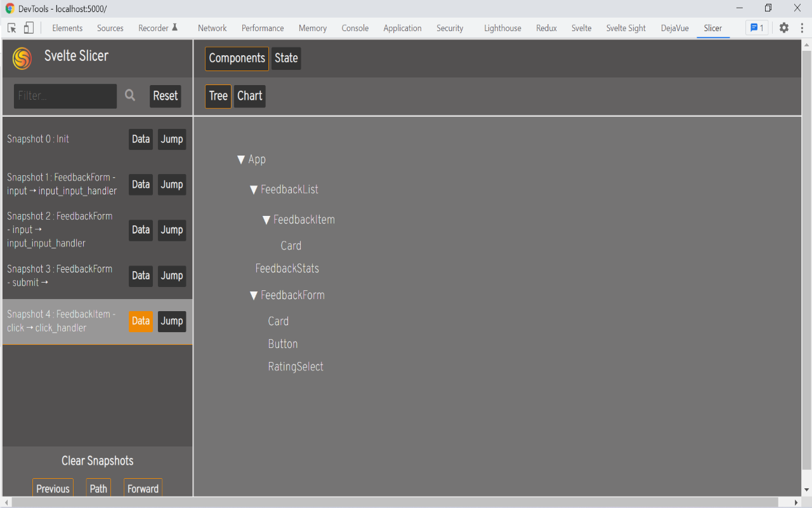Click the Filter input field
Viewport: 812px width, 508px height.
[65, 96]
